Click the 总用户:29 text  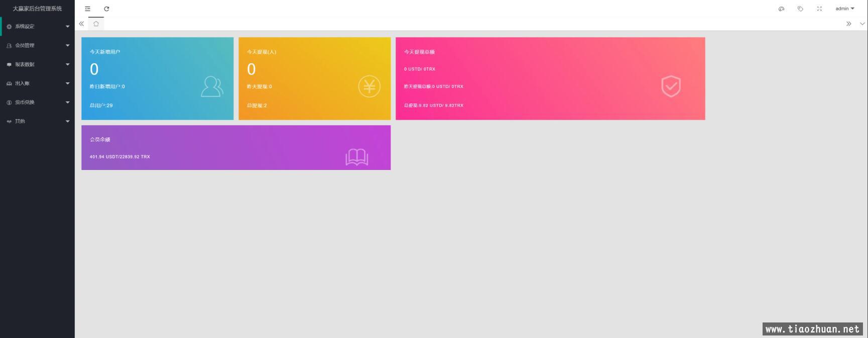click(101, 105)
